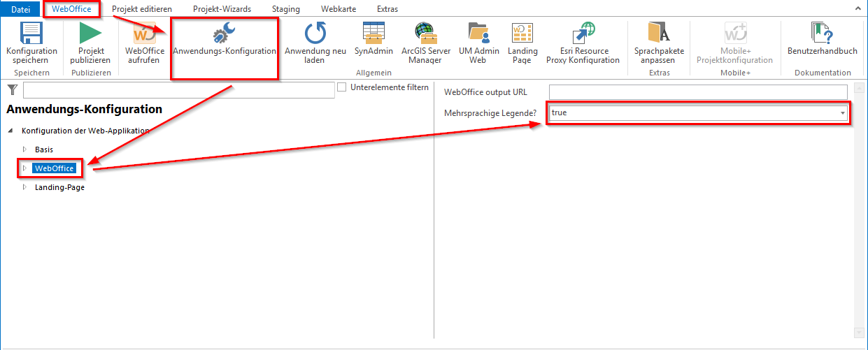Switch to Extras tab
Viewport: 868px width, 350px height.
387,9
